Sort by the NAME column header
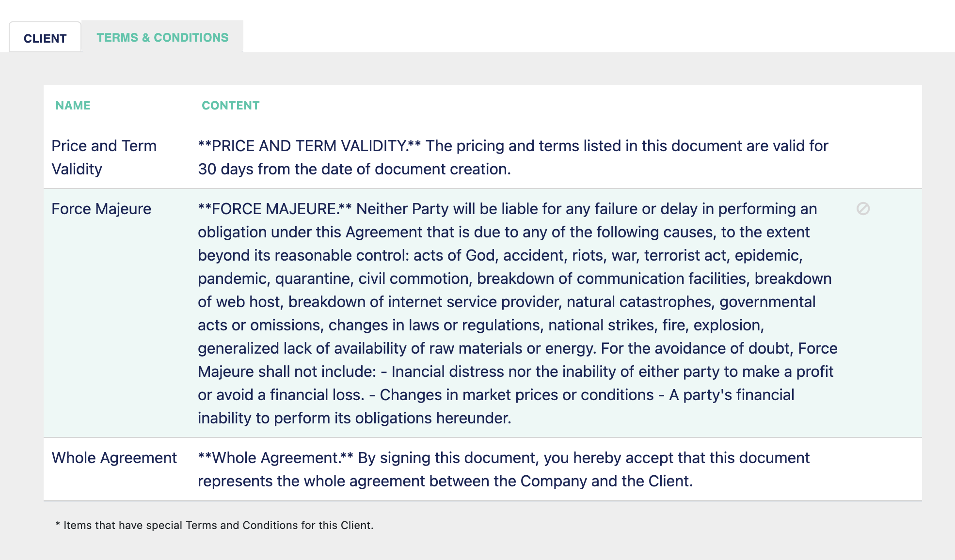 pyautogui.click(x=73, y=106)
